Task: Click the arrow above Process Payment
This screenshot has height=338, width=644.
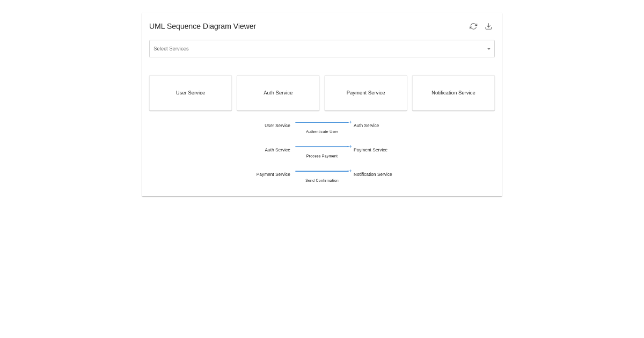Action: 323,146
